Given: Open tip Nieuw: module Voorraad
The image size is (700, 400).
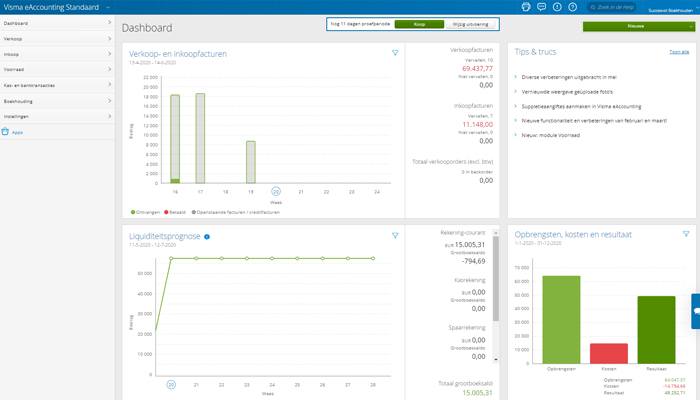Looking at the screenshot, I should pos(550,135).
